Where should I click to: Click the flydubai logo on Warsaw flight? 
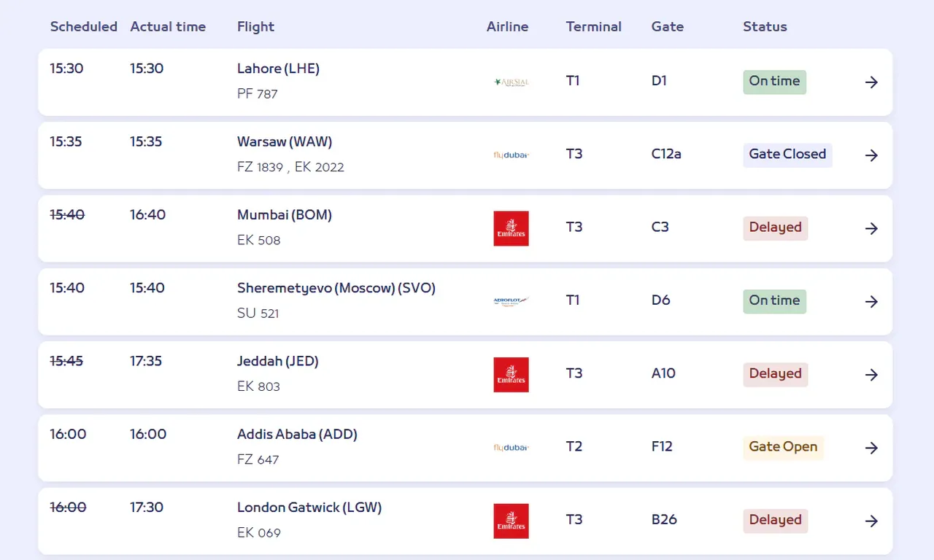point(511,155)
